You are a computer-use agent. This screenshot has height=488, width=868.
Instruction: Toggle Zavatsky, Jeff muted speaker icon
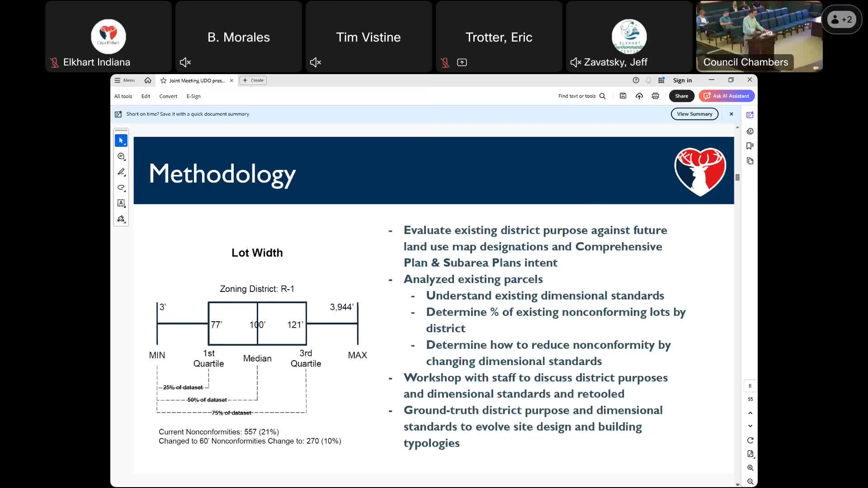point(576,62)
